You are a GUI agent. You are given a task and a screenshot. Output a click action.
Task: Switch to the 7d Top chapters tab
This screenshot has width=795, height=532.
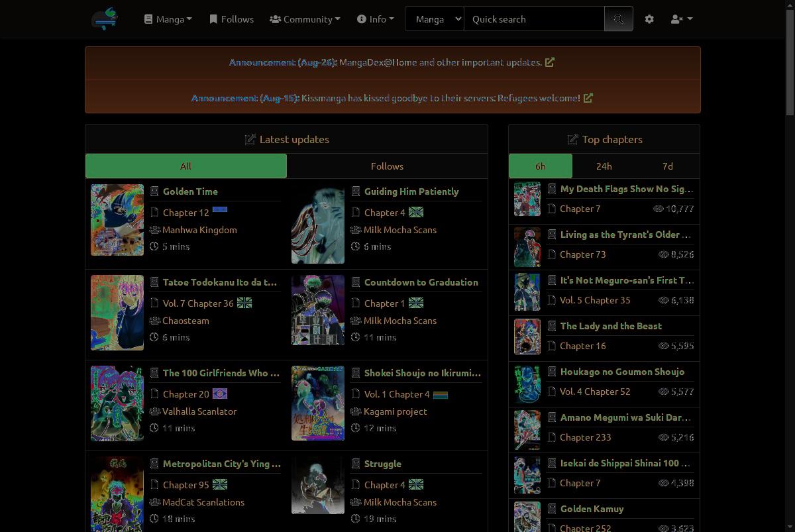pyautogui.click(x=668, y=166)
